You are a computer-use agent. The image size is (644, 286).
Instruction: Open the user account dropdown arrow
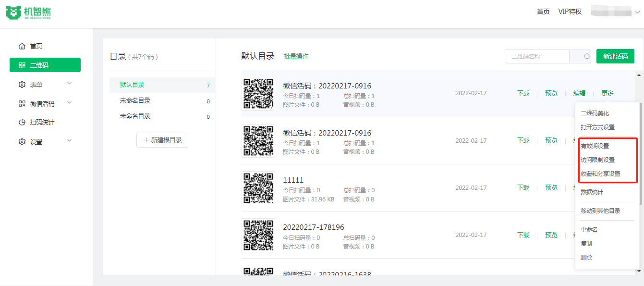point(637,12)
